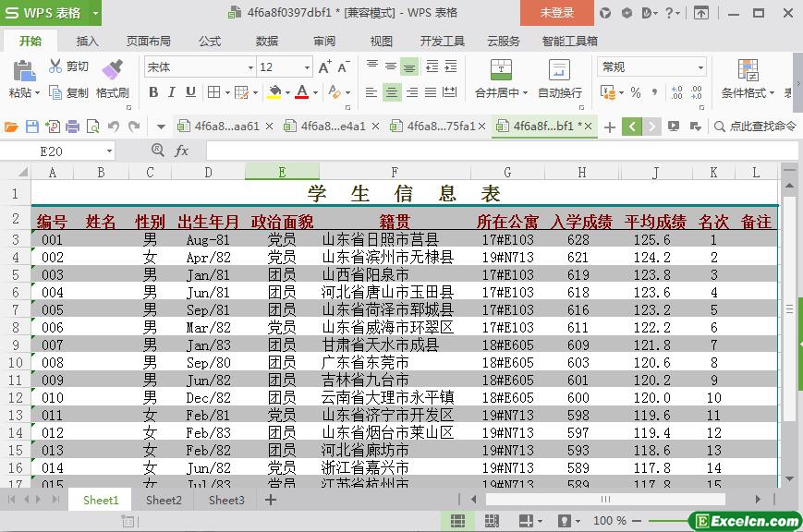Click the E20 name box field
Screen dimensions: 803x532
57,151
